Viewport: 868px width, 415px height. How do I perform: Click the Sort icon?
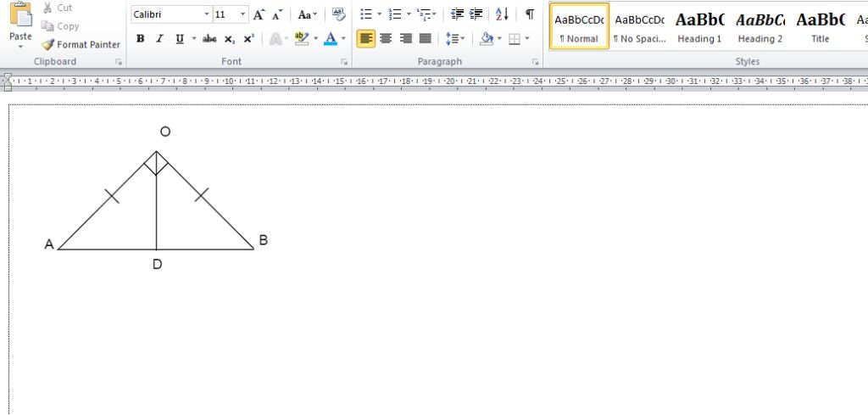(502, 14)
